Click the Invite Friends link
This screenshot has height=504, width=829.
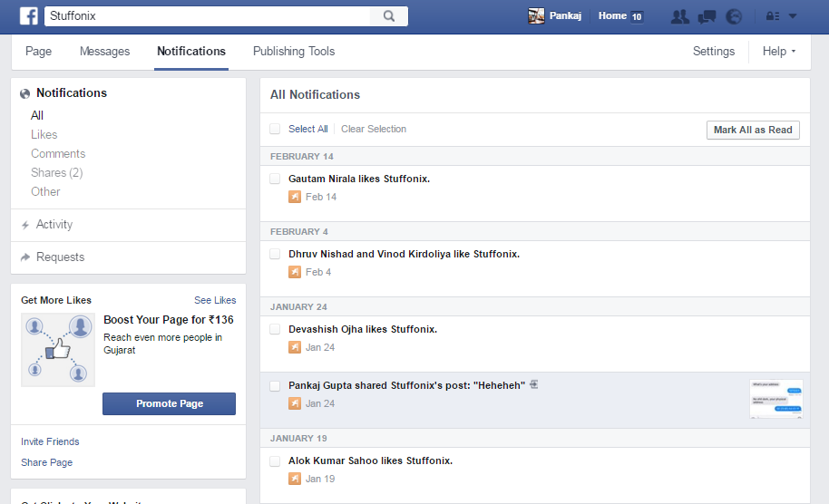pyautogui.click(x=50, y=441)
